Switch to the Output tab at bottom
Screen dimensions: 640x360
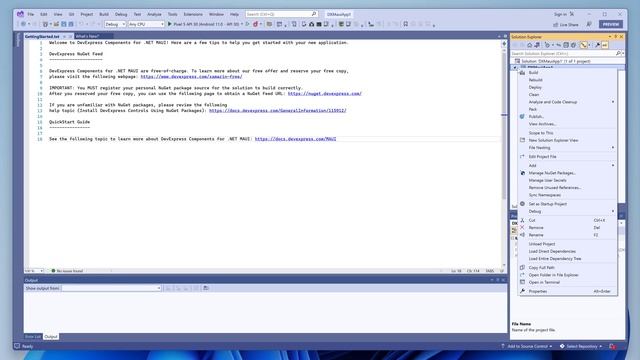pos(51,336)
